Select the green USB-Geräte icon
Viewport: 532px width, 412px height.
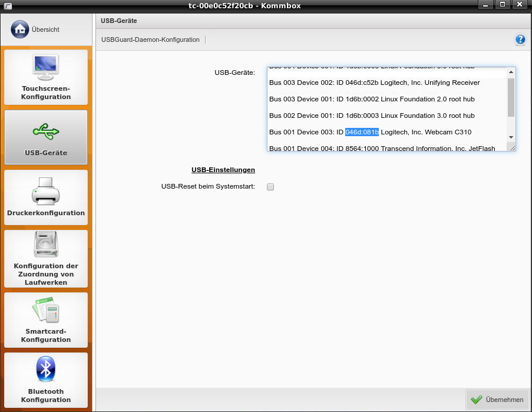coord(46,130)
